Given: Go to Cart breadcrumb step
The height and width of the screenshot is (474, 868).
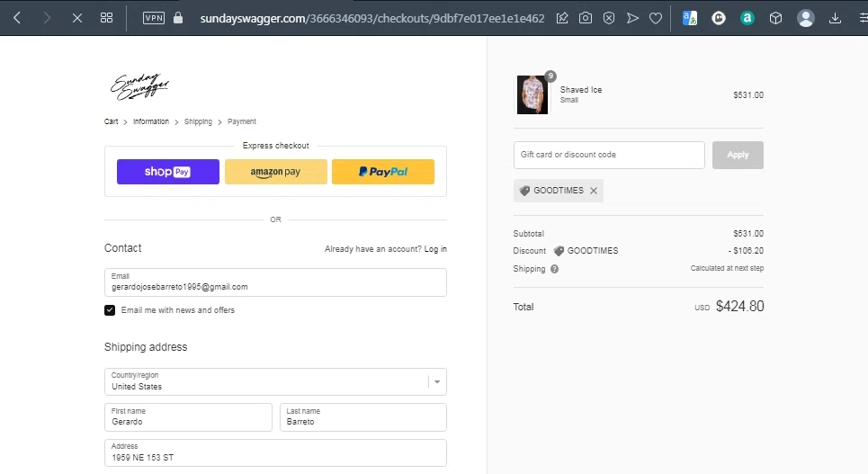Looking at the screenshot, I should [x=111, y=121].
